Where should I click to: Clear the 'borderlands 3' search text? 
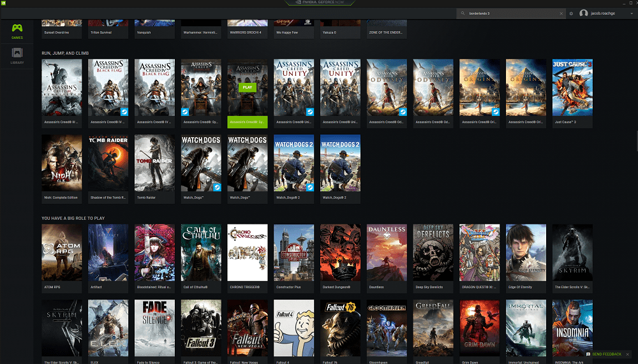pyautogui.click(x=561, y=13)
